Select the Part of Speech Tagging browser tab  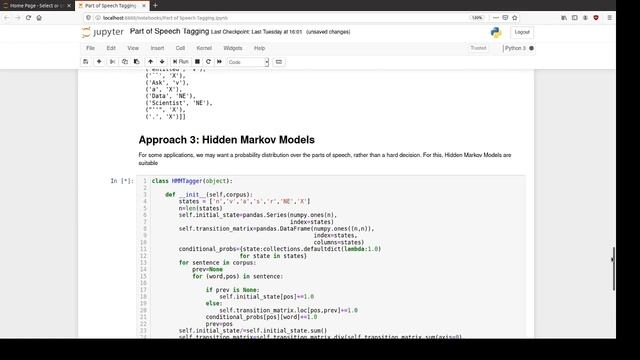[110, 6]
